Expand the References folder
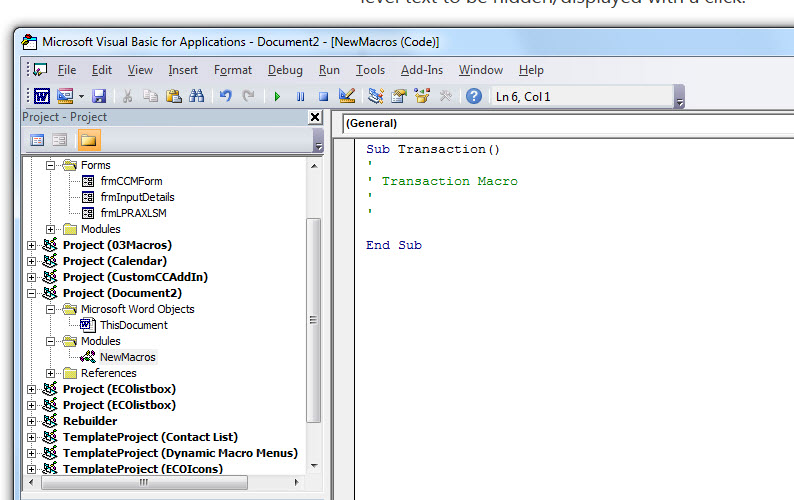 pos(50,373)
